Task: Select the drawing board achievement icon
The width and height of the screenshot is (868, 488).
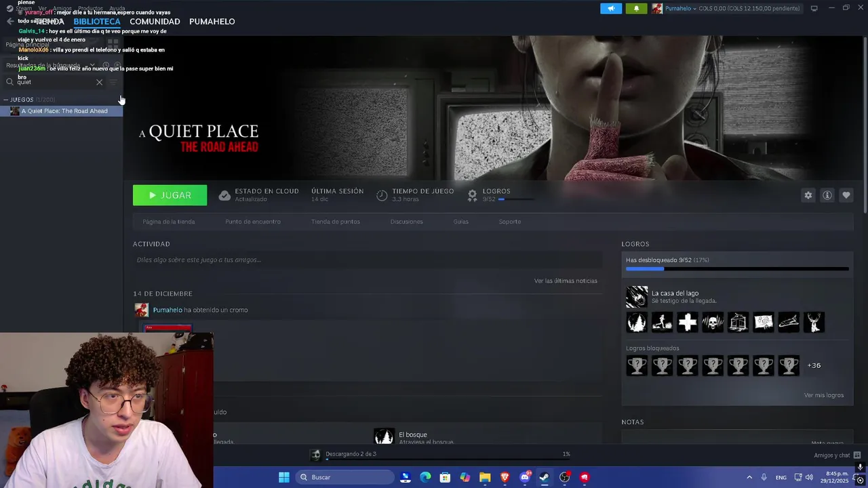Action: [x=763, y=322]
